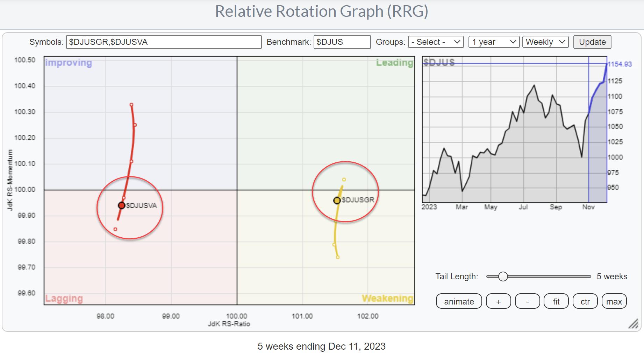Click the max button
Image resolution: width=644 pixels, height=357 pixels.
614,301
